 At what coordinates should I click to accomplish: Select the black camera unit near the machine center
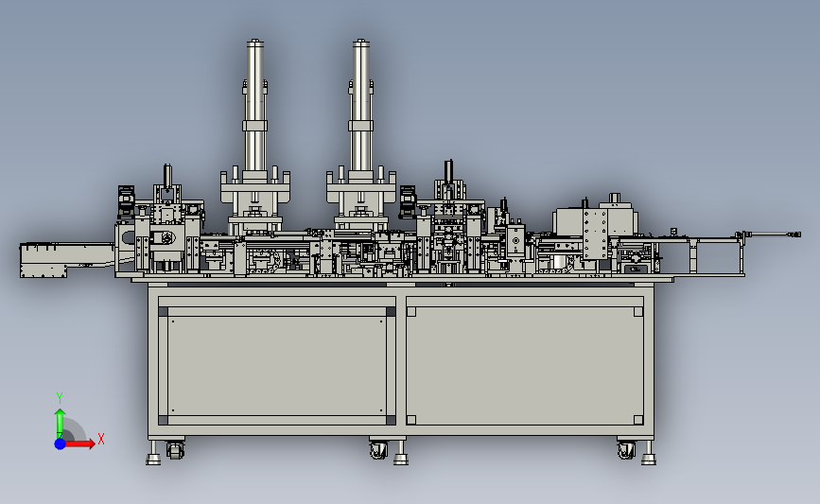tap(408, 201)
